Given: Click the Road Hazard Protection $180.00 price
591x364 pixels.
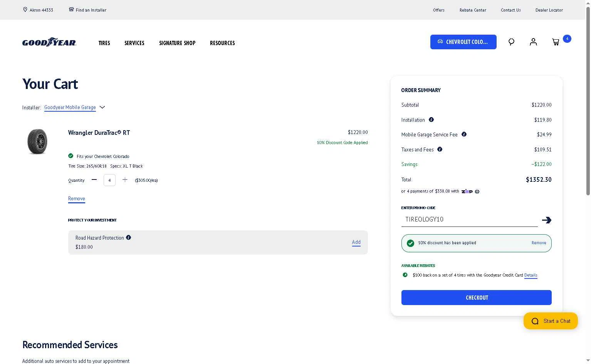Looking at the screenshot, I should pos(84,247).
